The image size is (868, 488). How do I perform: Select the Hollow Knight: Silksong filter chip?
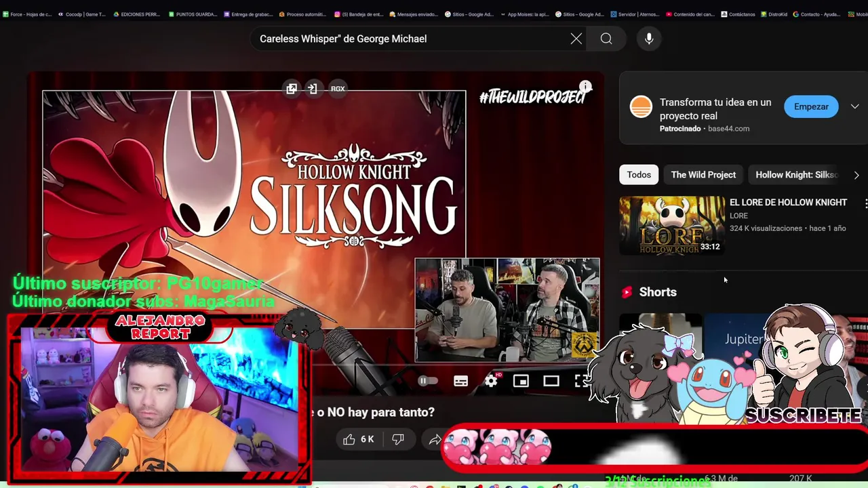(797, 175)
